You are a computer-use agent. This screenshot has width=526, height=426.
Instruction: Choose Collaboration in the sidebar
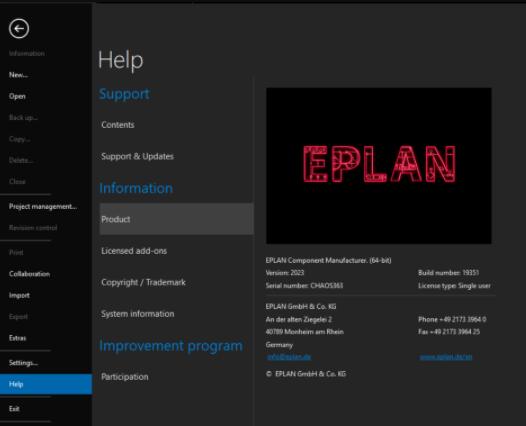[x=29, y=274]
